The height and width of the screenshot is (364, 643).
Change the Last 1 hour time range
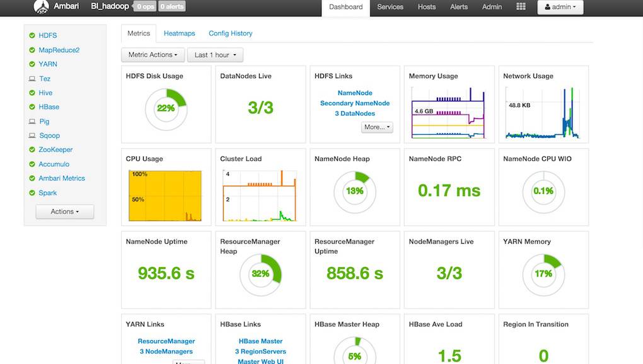pos(216,55)
